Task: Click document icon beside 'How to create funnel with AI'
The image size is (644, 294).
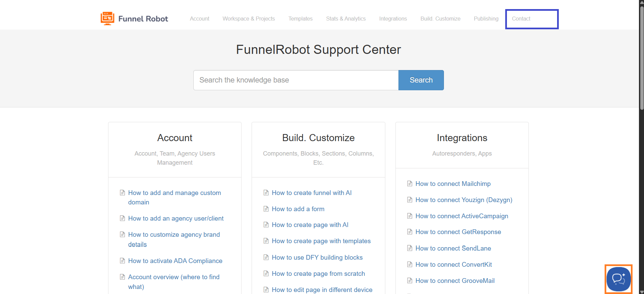Action: 266,193
